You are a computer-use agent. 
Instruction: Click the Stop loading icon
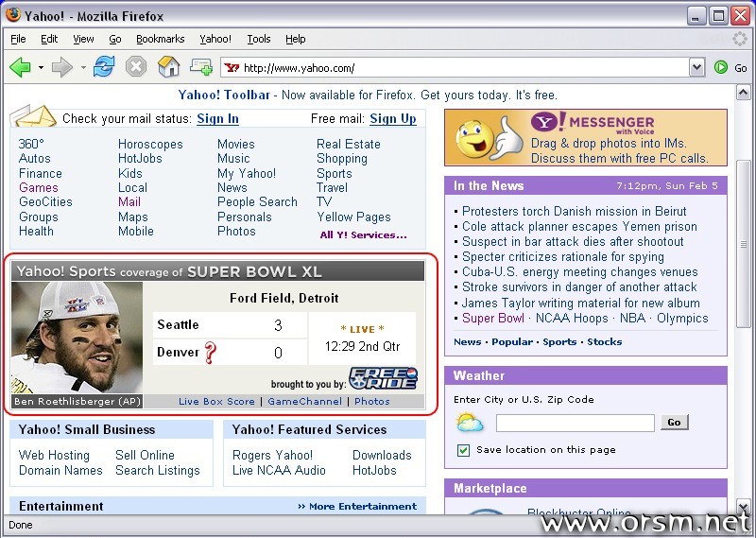click(x=136, y=66)
